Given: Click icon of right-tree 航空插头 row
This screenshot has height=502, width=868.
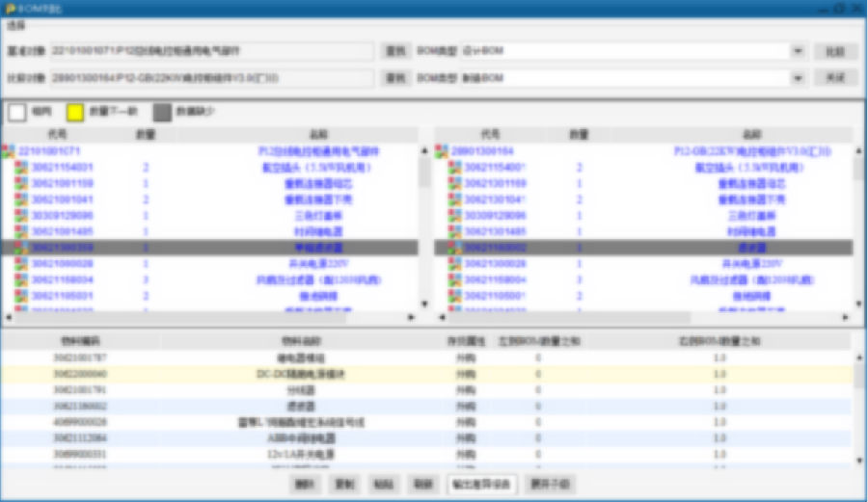Looking at the screenshot, I should point(454,167).
